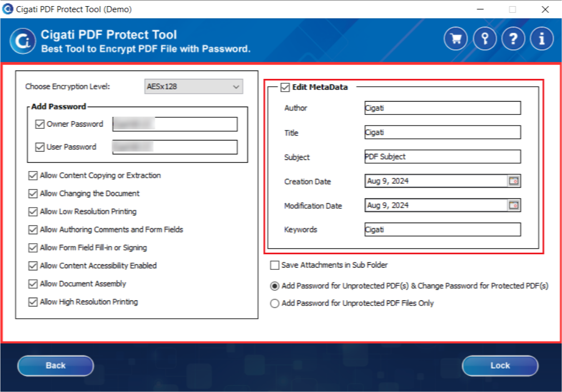The image size is (562, 392).
Task: Toggle Allow Changing the Document
Action: (33, 194)
